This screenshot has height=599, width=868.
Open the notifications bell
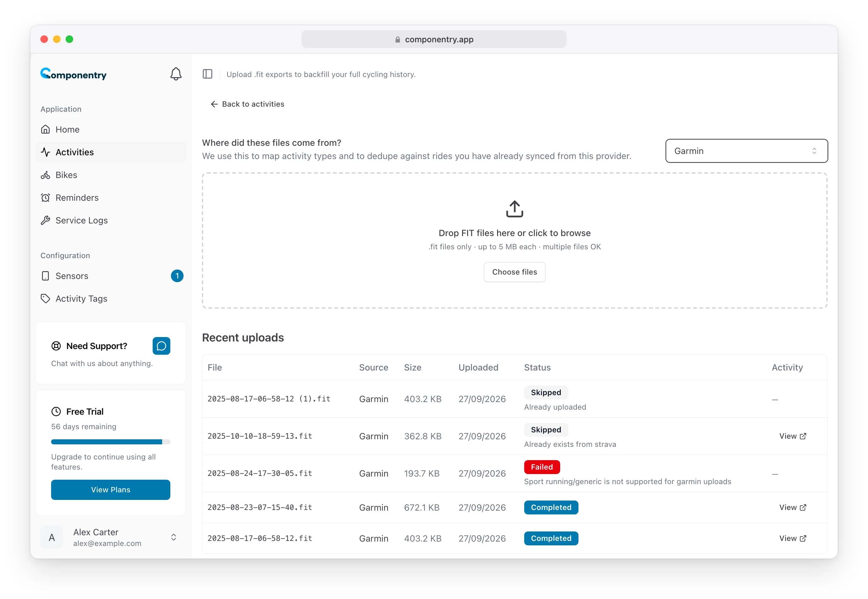pyautogui.click(x=176, y=74)
